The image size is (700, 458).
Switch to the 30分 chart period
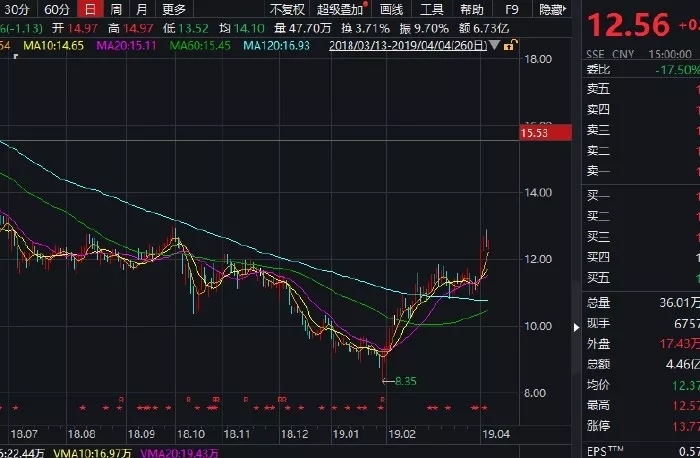click(18, 9)
